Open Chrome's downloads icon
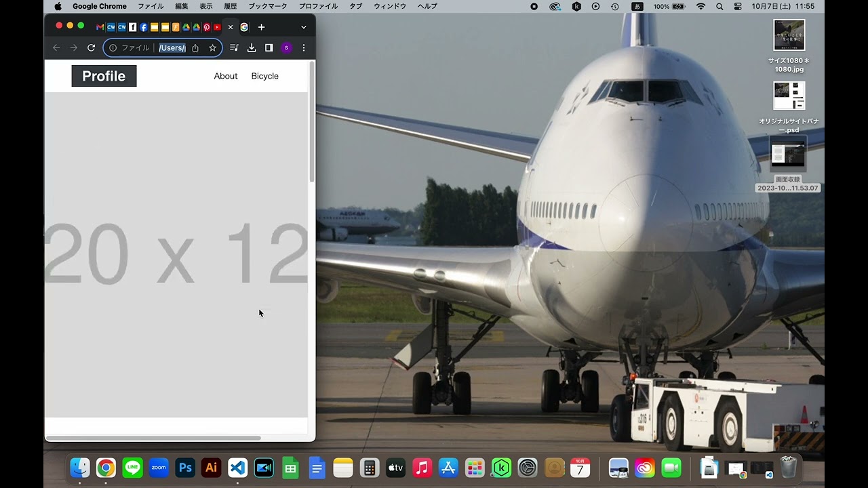The width and height of the screenshot is (868, 488). pos(252,48)
